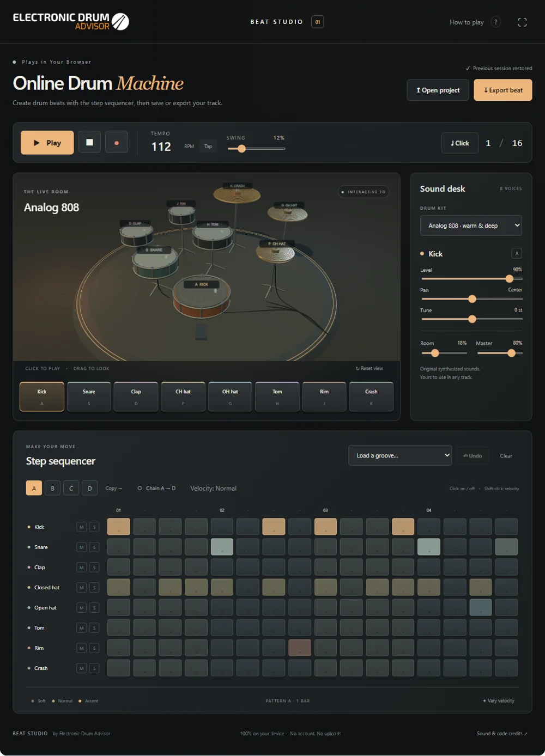The width and height of the screenshot is (545, 756).
Task: Reset the 3D view
Action: point(370,368)
